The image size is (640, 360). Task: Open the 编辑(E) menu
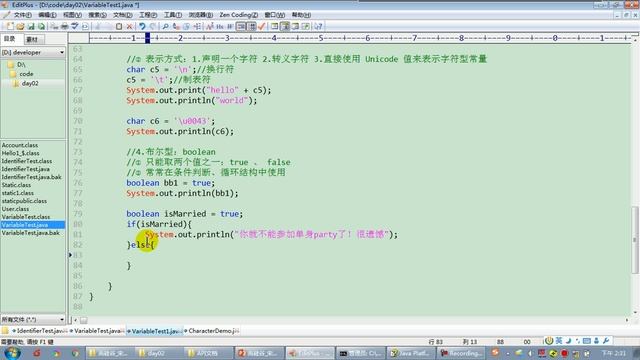(47, 15)
